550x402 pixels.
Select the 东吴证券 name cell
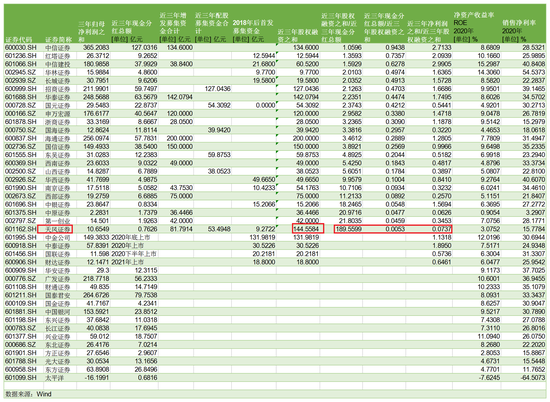(x=58, y=155)
